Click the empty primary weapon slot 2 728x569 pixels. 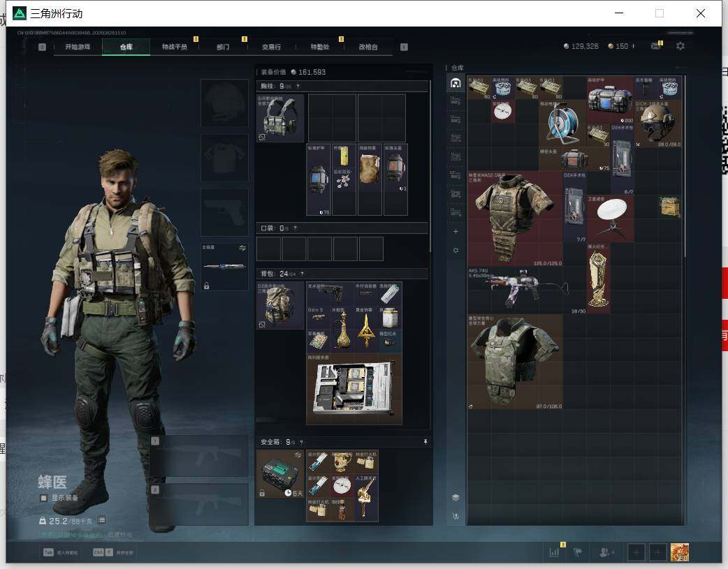pos(198,505)
